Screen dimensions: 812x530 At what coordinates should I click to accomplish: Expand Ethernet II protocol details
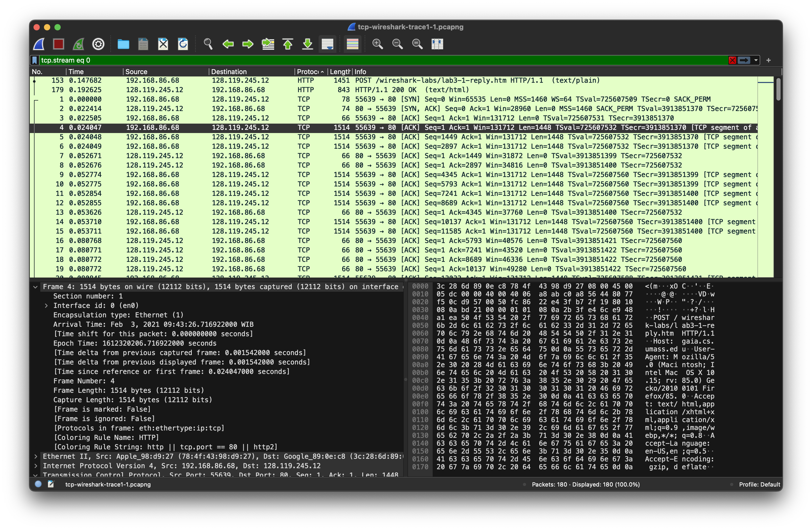pos(36,456)
